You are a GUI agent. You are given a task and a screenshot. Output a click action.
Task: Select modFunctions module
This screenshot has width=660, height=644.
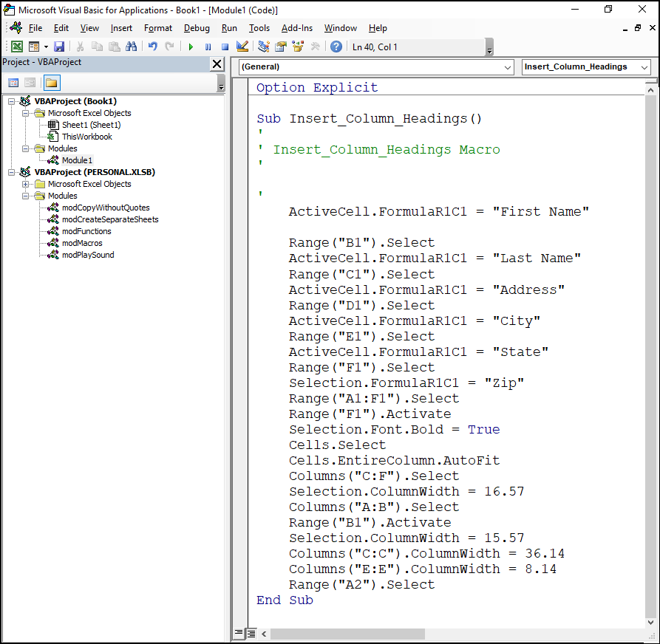(86, 231)
